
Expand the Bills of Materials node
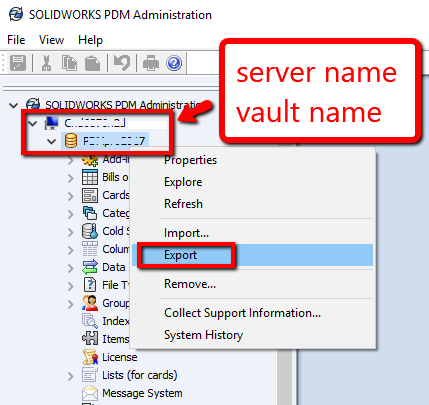click(70, 178)
